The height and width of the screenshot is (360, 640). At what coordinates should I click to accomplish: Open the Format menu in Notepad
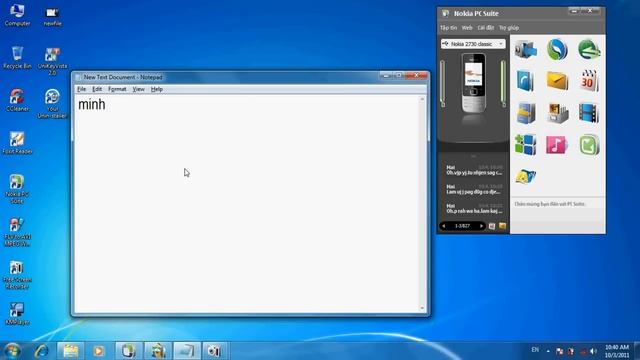117,89
